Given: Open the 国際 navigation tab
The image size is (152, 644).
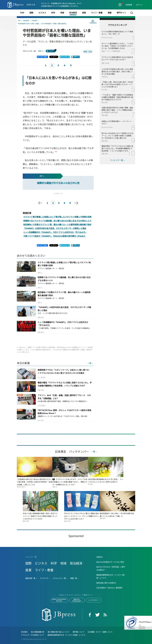Looking at the screenshot, I should click(31, 13).
